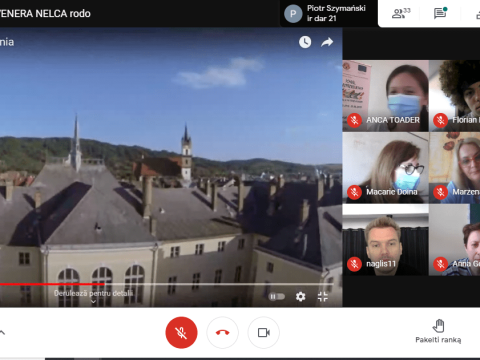Click Marzena's muted mic icon
The height and width of the screenshot is (360, 480).
coord(440,192)
